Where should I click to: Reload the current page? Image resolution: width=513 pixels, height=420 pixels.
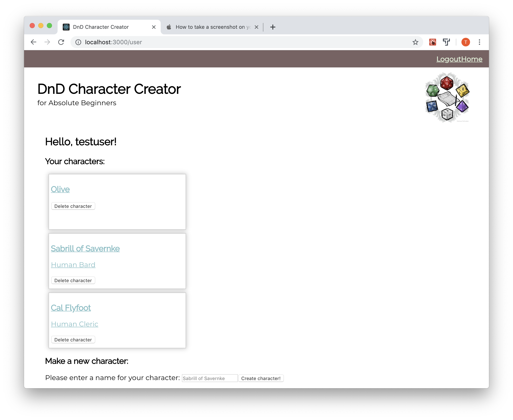(61, 42)
